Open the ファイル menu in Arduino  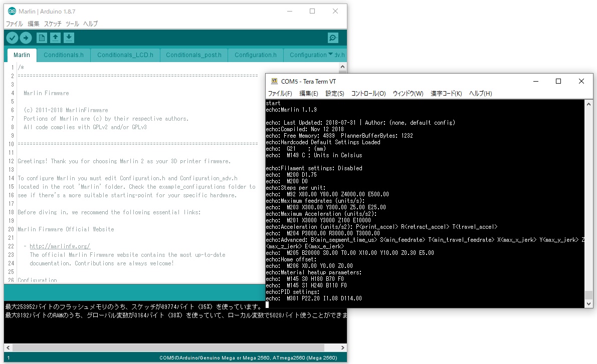(x=14, y=24)
